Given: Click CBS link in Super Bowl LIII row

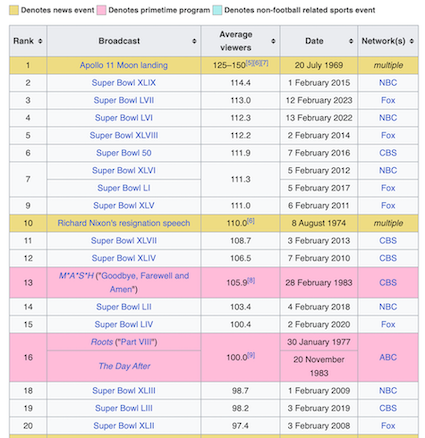Looking at the screenshot, I should pyautogui.click(x=388, y=408).
